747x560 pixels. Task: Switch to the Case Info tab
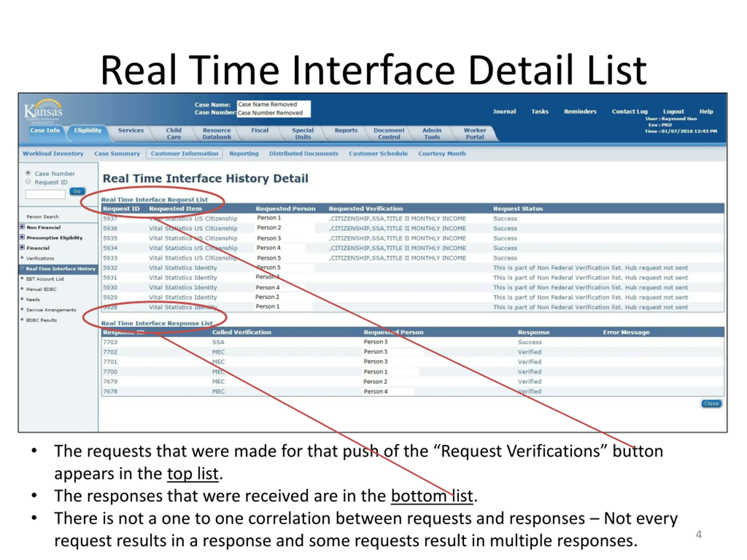[x=45, y=130]
